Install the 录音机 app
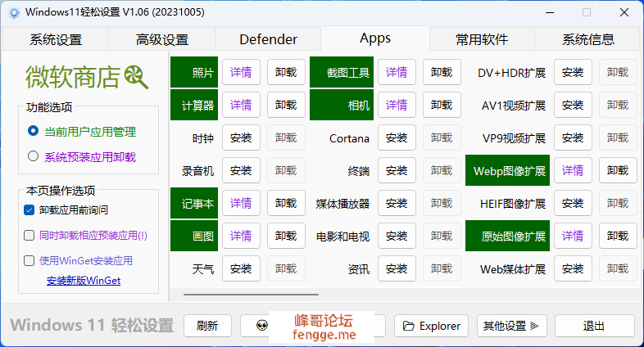644x347 pixels. tap(241, 170)
